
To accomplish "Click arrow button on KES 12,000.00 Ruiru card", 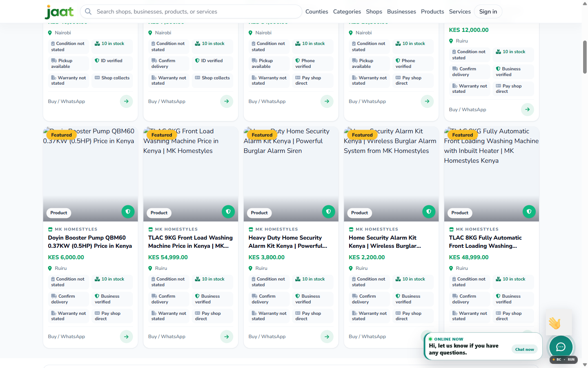I will point(528,109).
